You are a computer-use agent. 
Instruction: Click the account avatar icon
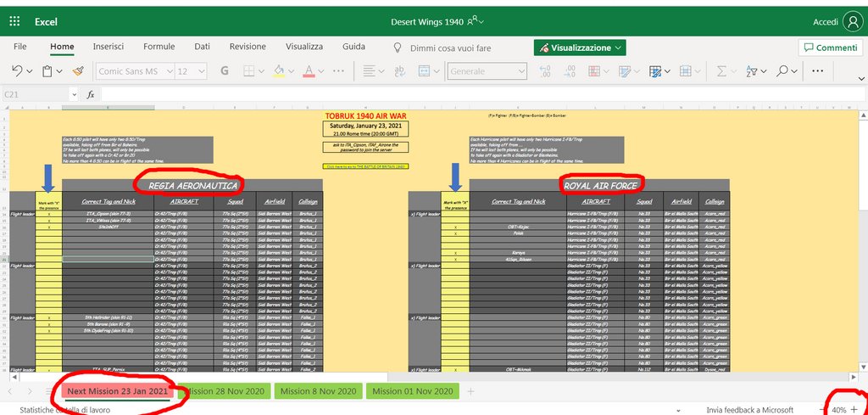pyautogui.click(x=853, y=21)
